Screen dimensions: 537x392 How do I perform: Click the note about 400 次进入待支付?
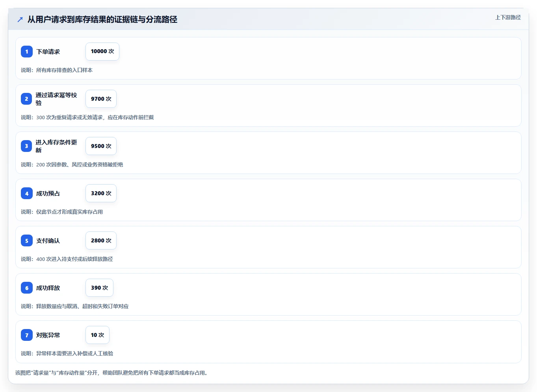coord(67,259)
